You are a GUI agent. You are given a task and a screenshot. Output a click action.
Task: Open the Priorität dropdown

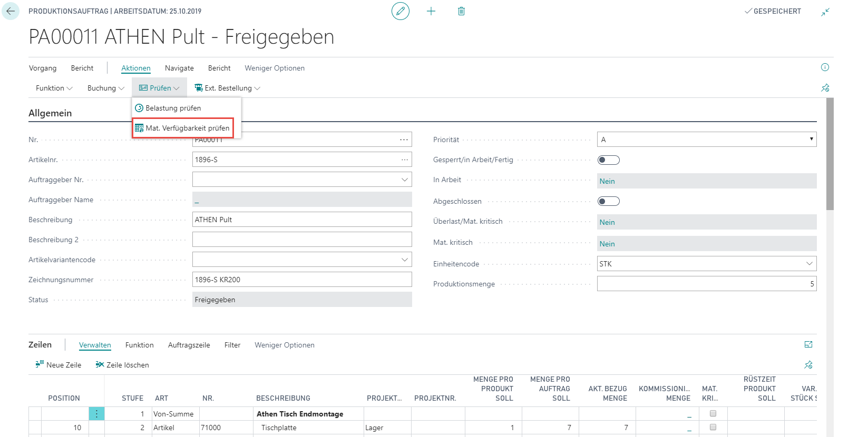(x=811, y=140)
